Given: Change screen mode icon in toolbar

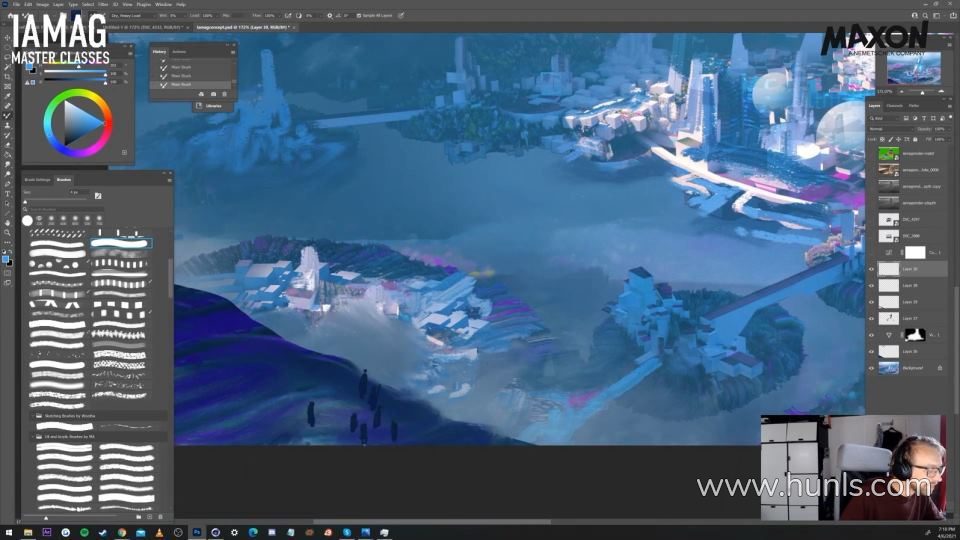Looking at the screenshot, I should (7, 283).
